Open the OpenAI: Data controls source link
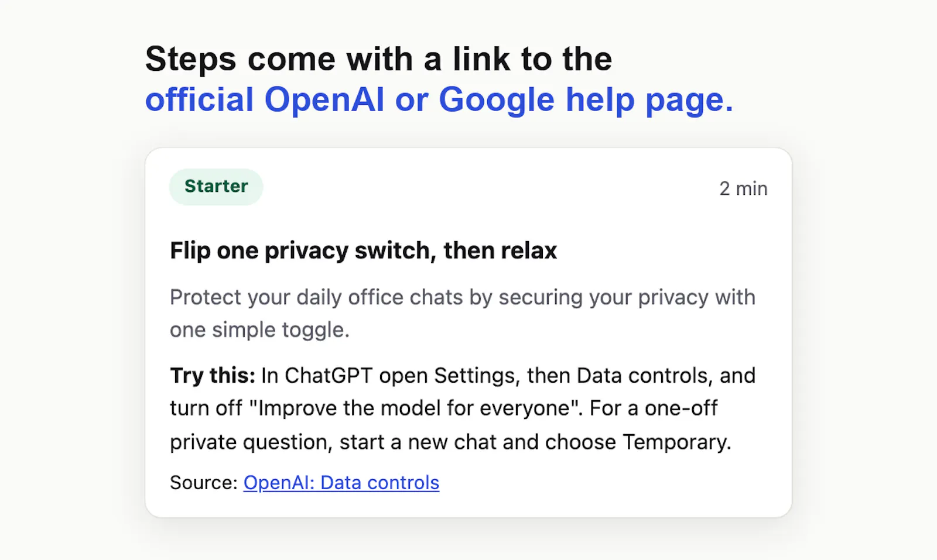The height and width of the screenshot is (560, 937). [x=341, y=483]
